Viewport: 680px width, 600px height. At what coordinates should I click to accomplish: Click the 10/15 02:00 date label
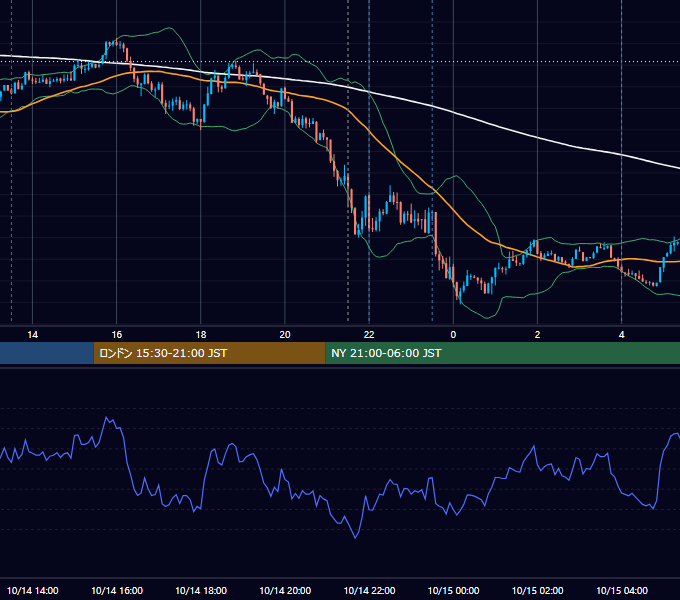[537, 590]
